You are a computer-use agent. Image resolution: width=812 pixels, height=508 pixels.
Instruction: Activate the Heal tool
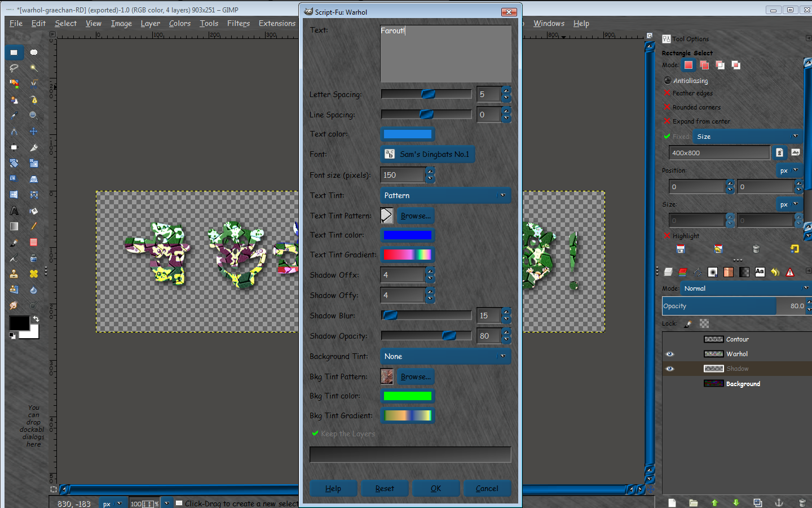click(x=34, y=274)
